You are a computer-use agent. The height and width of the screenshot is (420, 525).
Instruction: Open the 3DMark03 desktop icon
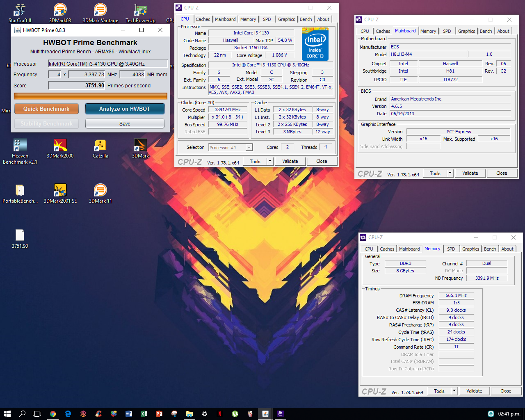[60, 12]
